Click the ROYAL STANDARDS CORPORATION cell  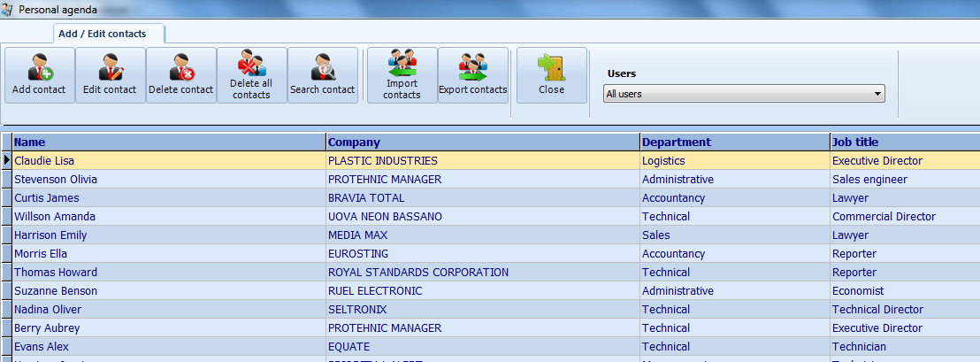(x=417, y=273)
